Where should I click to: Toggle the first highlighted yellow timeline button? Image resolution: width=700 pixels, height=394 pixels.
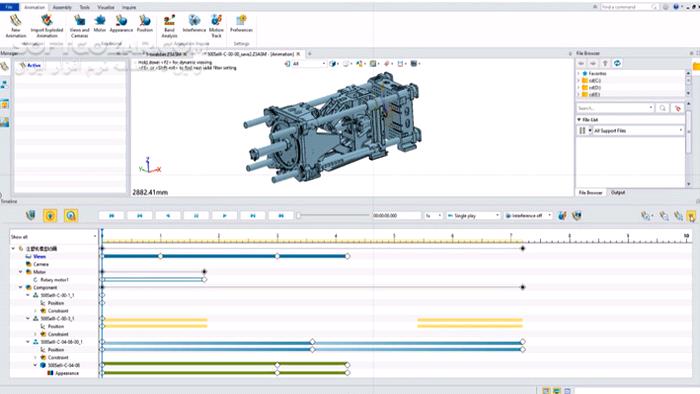coord(50,216)
